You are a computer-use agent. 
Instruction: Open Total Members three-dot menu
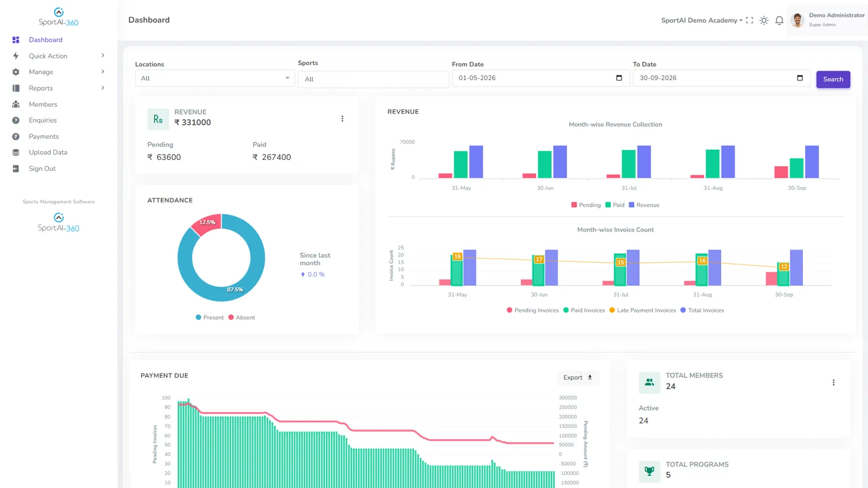pyautogui.click(x=833, y=383)
